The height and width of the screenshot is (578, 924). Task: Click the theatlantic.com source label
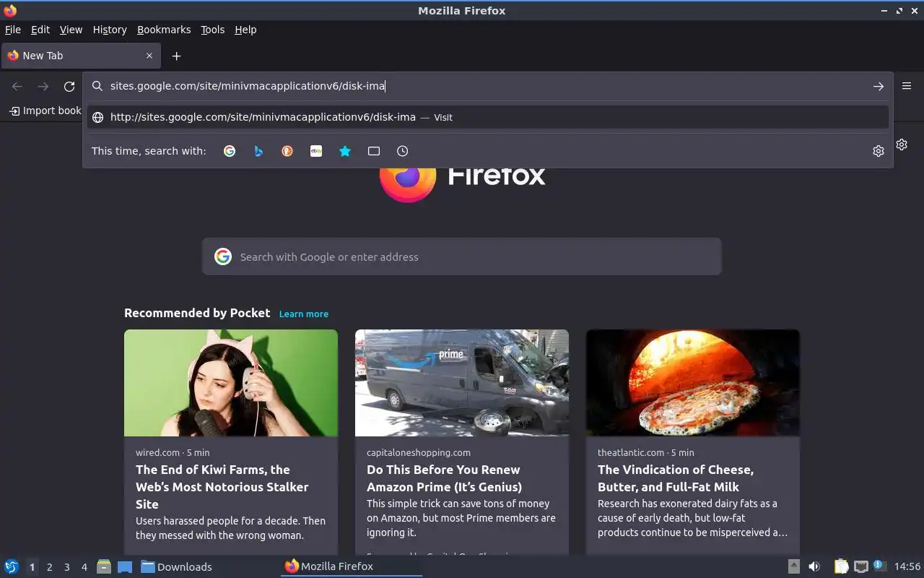[631, 452]
